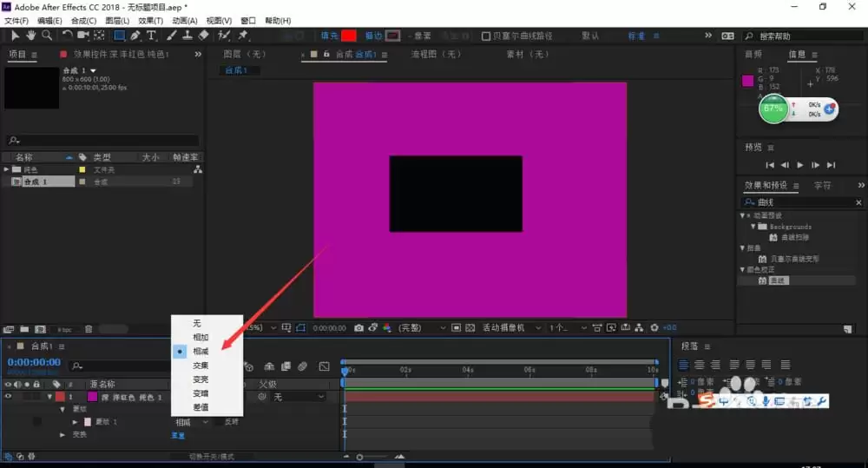The image size is (868, 468).
Task: Select the Pen tool
Action: coord(135,36)
